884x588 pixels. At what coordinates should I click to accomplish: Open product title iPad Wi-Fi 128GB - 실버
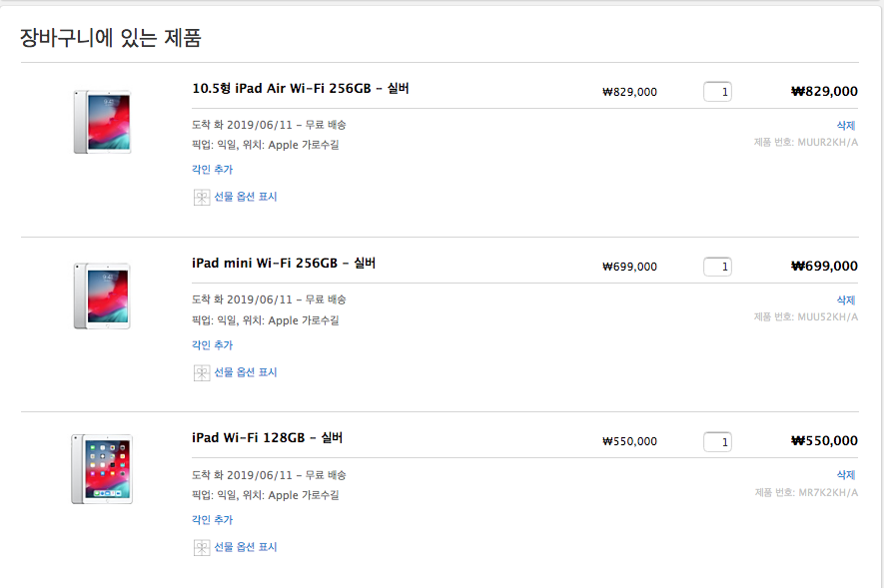click(x=268, y=437)
